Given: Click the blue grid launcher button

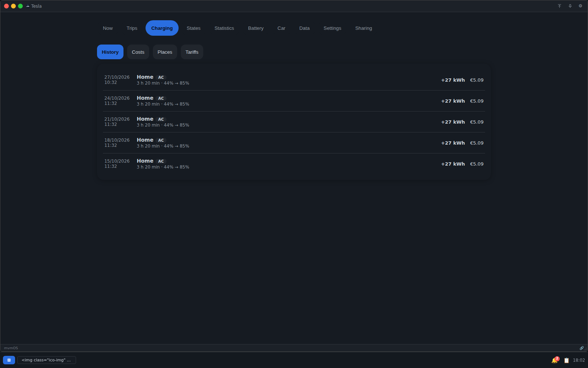Looking at the screenshot, I should [9, 360].
